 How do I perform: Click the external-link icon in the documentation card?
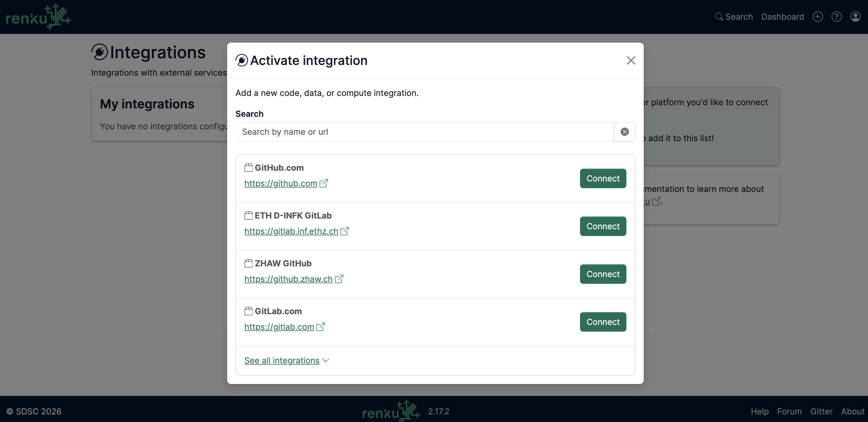656,201
